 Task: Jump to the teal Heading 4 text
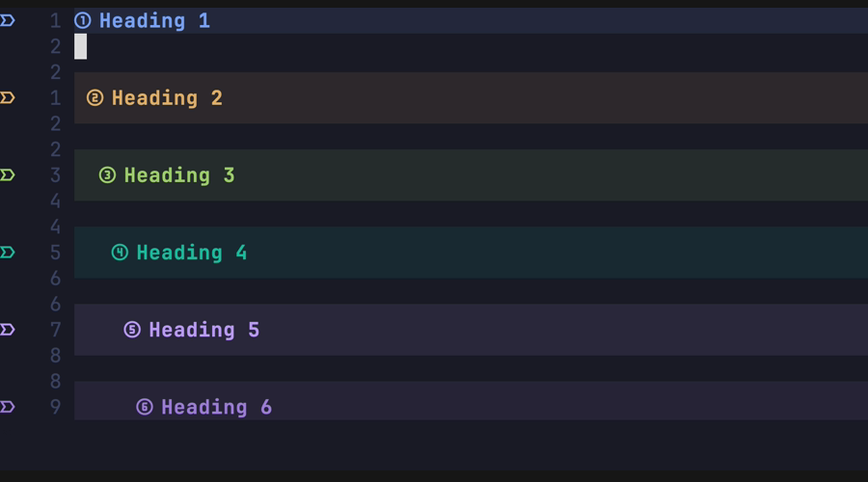192,253
